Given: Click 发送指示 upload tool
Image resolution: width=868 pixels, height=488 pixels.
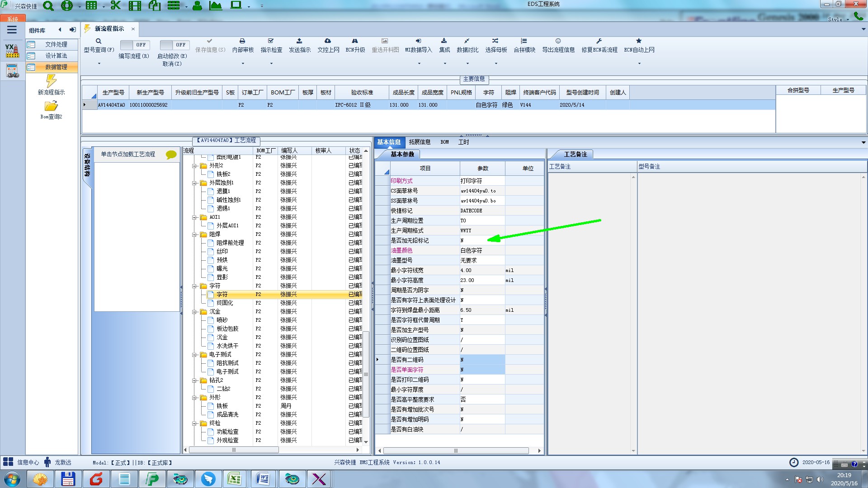Looking at the screenshot, I should (x=300, y=46).
